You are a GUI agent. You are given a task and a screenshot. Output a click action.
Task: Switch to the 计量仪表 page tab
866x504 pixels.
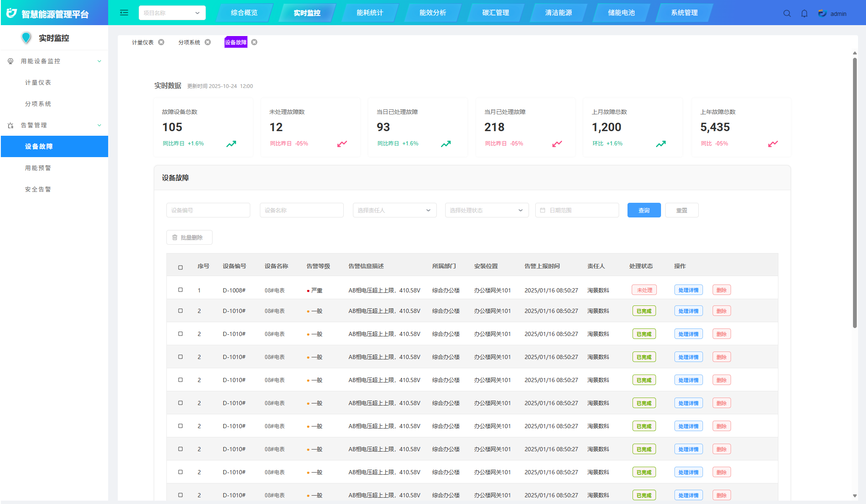(143, 42)
